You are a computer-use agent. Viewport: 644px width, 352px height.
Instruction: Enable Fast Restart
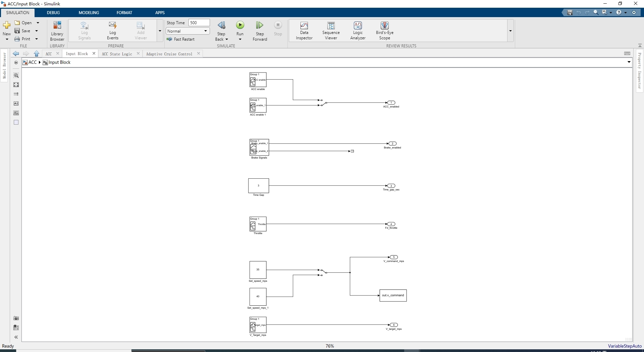(x=180, y=39)
